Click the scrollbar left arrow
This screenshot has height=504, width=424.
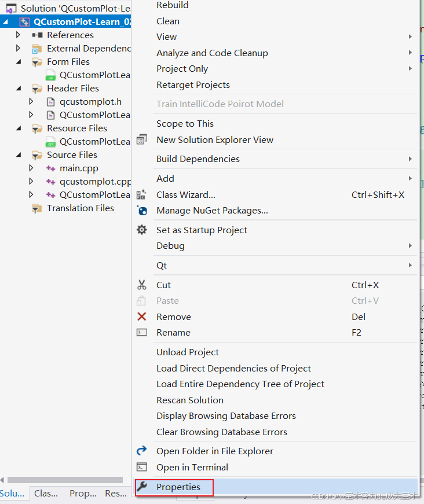(2, 480)
